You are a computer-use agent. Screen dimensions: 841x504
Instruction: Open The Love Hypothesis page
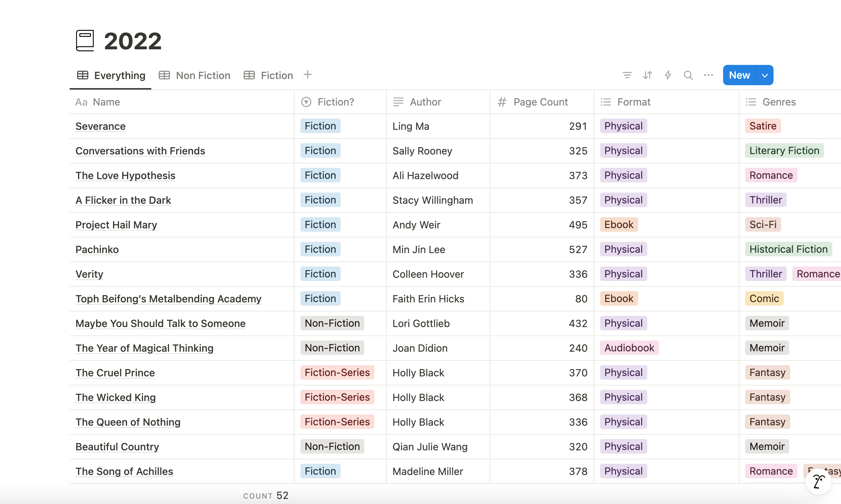click(x=126, y=175)
